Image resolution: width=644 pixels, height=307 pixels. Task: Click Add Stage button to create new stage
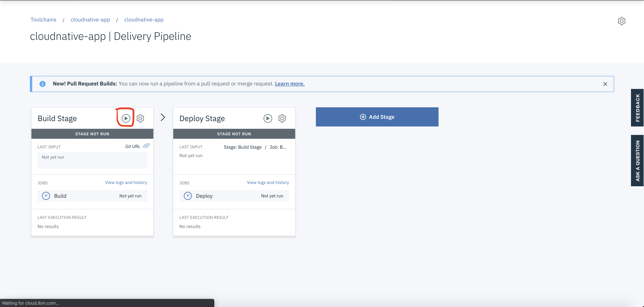tap(377, 117)
